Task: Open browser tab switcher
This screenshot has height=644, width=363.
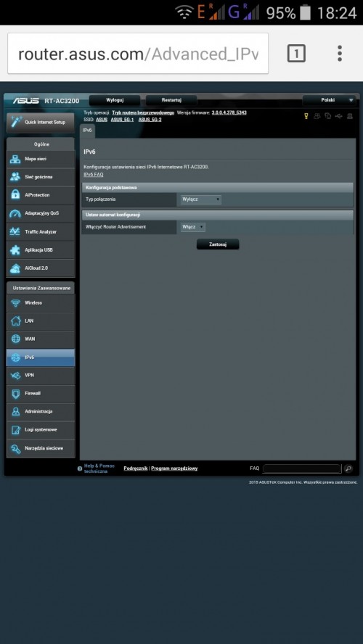Action: tap(296, 54)
